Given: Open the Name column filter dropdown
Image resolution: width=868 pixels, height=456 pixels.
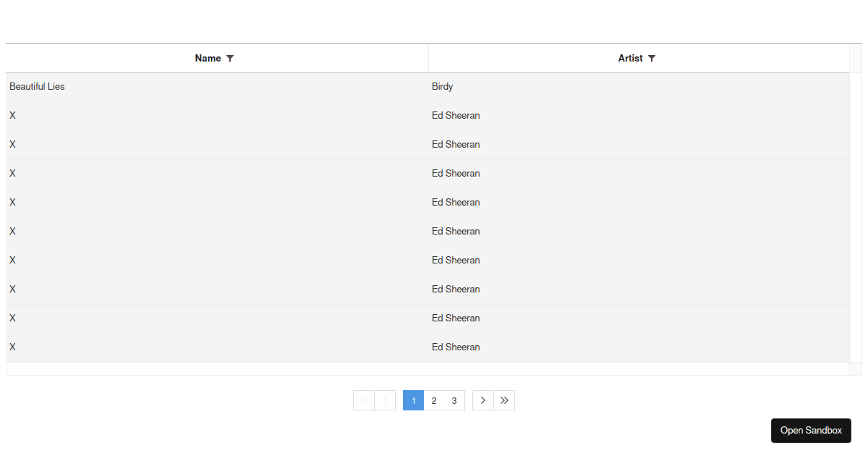Looking at the screenshot, I should [x=230, y=58].
